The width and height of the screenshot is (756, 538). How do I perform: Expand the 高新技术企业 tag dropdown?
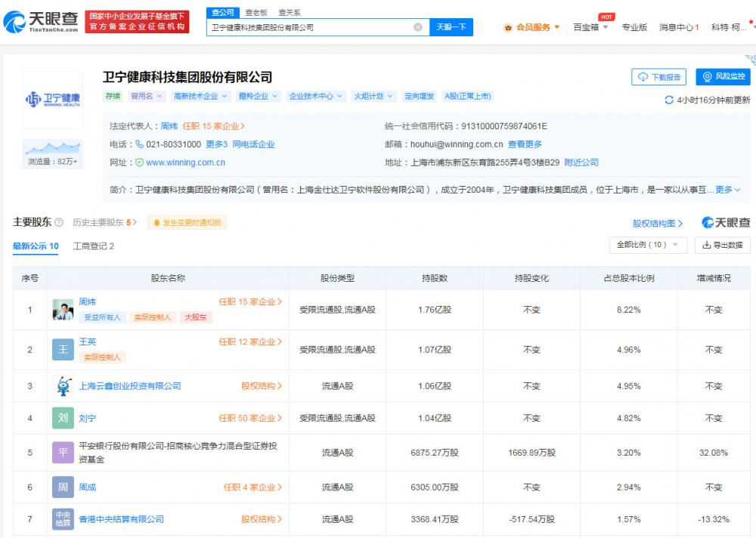(200, 97)
